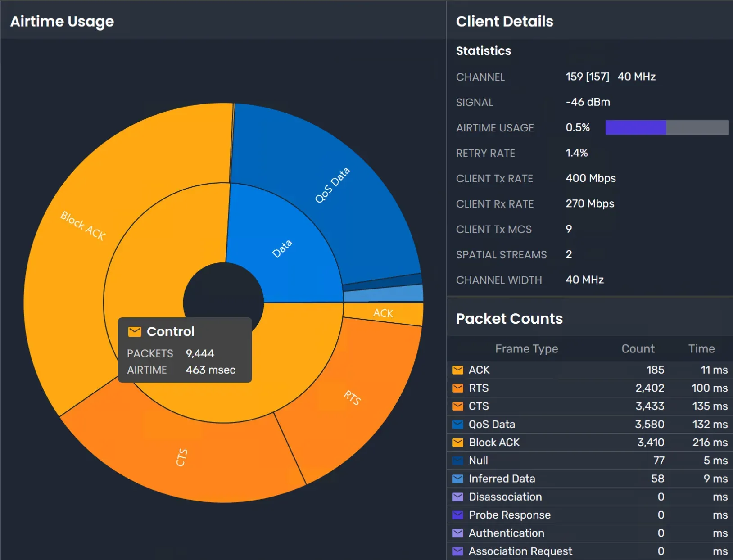
Task: Click the blue QoS Data envelope icon
Action: coord(458,424)
